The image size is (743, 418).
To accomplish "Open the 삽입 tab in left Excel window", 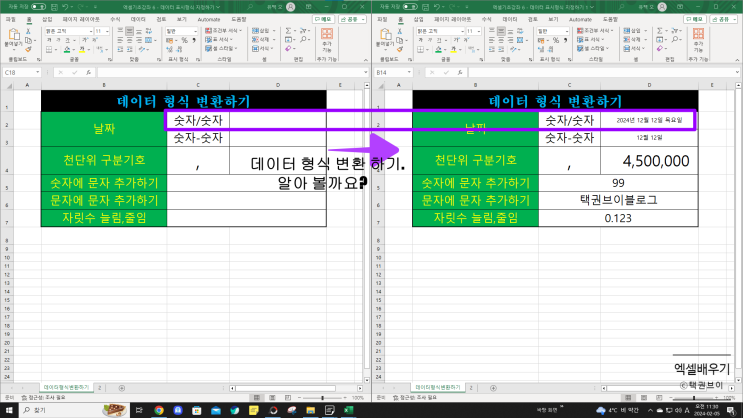I will 47,19.
